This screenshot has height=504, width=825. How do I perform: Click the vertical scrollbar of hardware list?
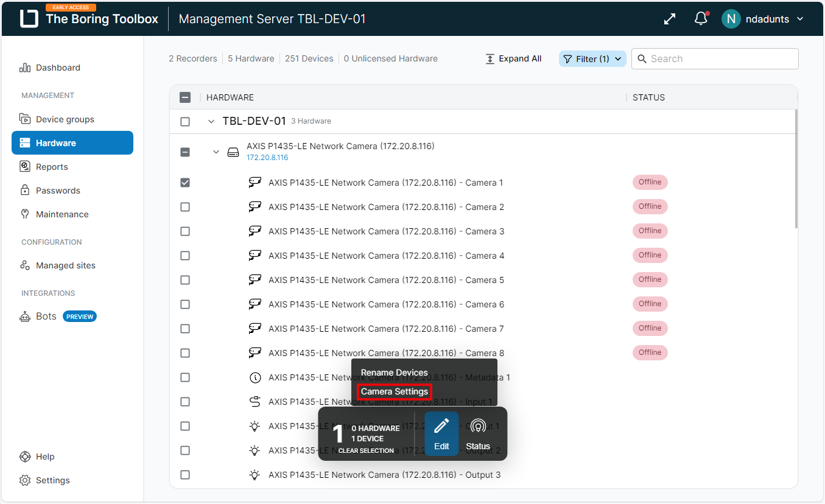tap(796, 169)
